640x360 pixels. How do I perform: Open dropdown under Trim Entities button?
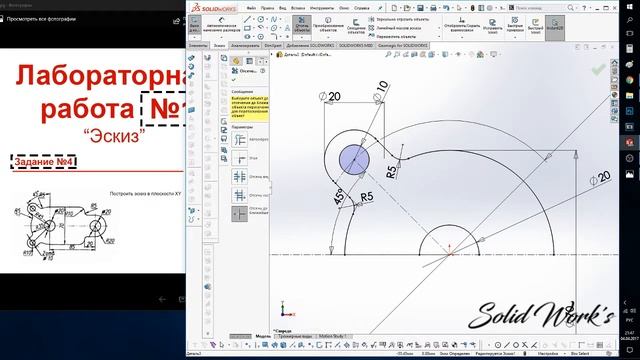(x=302, y=37)
